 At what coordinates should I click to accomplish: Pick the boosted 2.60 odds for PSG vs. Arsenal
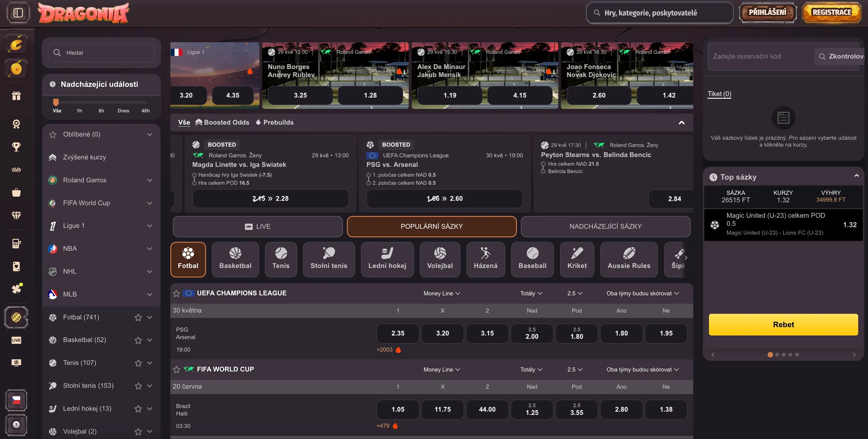444,198
